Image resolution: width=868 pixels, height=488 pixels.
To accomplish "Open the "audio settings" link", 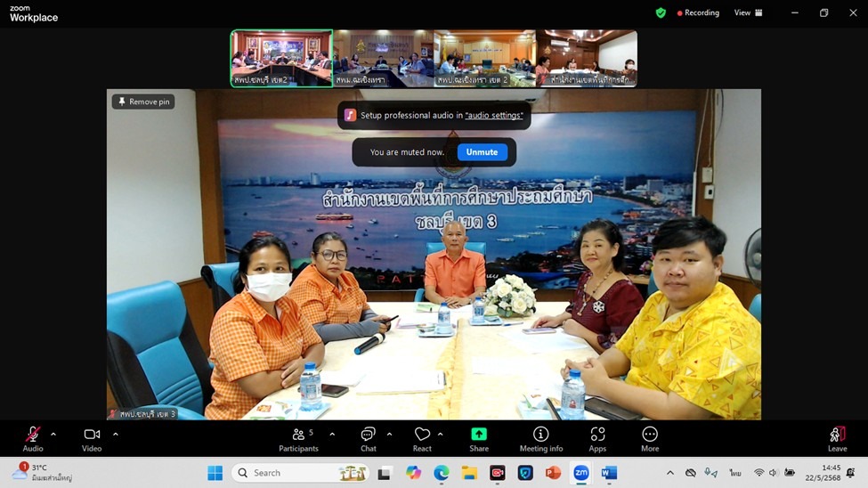I will [x=494, y=115].
